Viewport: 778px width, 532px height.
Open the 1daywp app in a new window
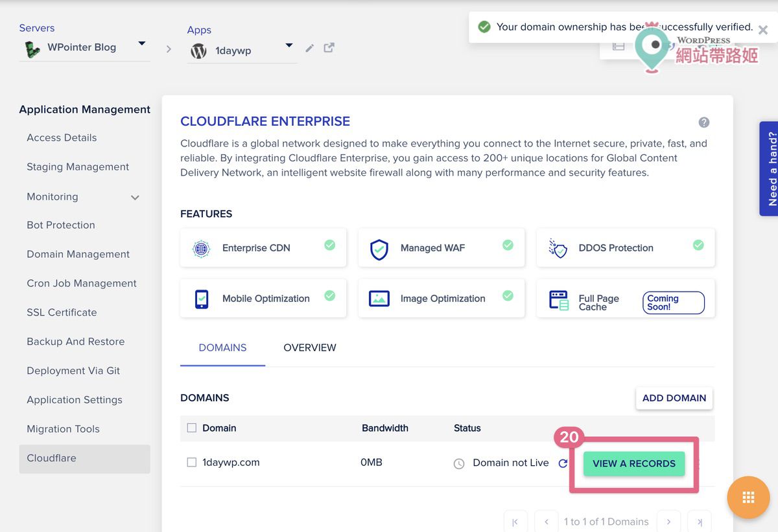click(329, 47)
